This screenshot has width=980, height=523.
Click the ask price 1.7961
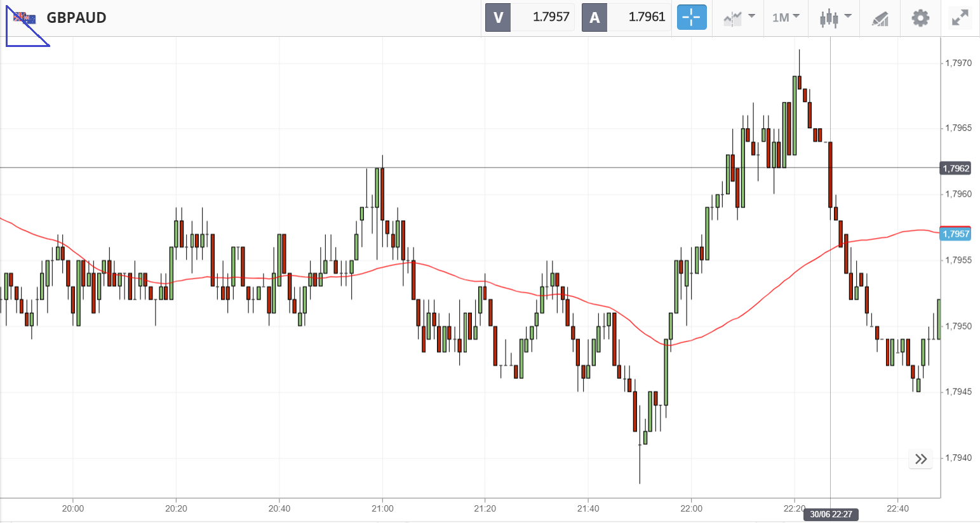(646, 18)
